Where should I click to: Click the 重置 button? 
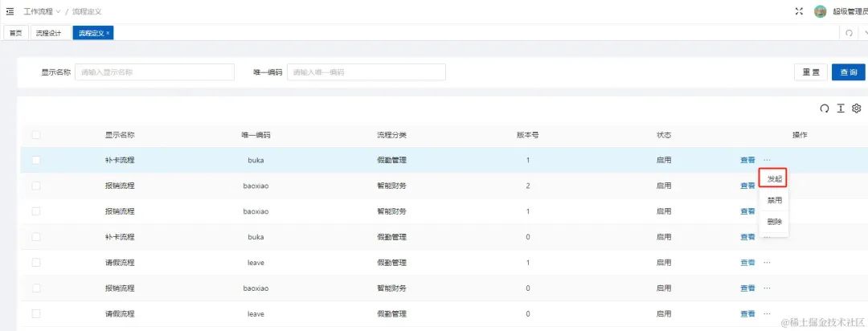(811, 72)
